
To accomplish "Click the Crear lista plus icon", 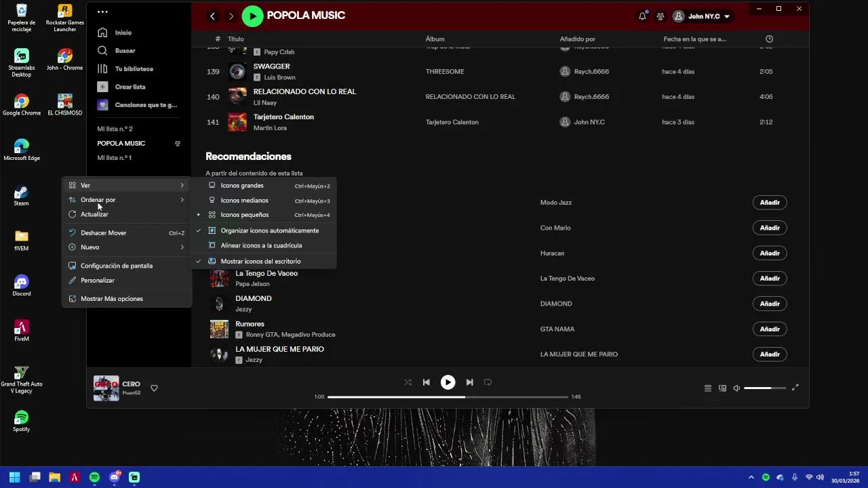I will point(102,87).
